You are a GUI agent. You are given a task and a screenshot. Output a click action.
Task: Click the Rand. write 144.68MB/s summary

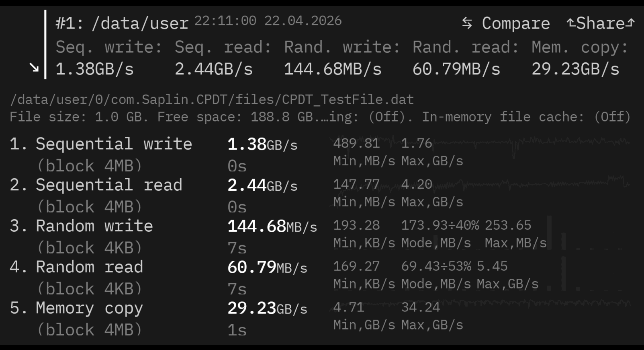[x=341, y=58]
